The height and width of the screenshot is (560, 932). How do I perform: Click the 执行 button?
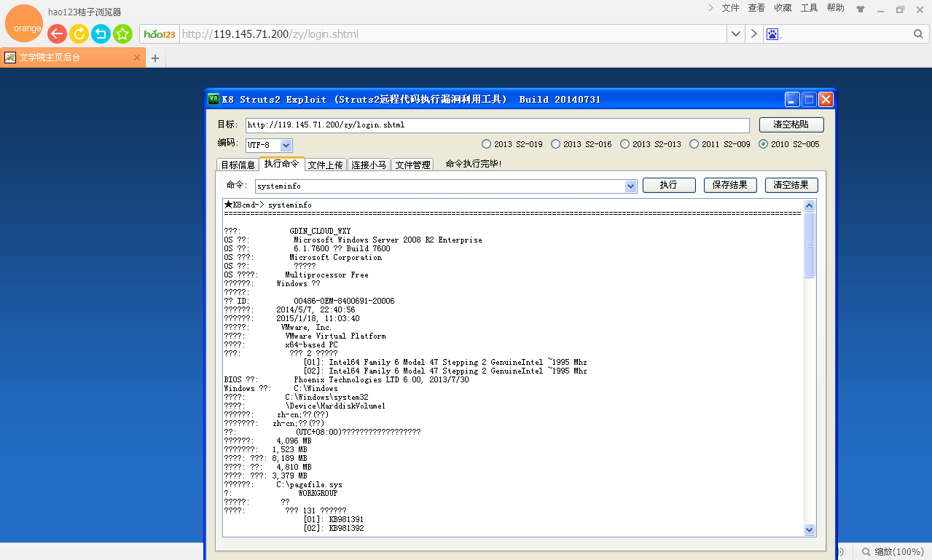pos(669,185)
